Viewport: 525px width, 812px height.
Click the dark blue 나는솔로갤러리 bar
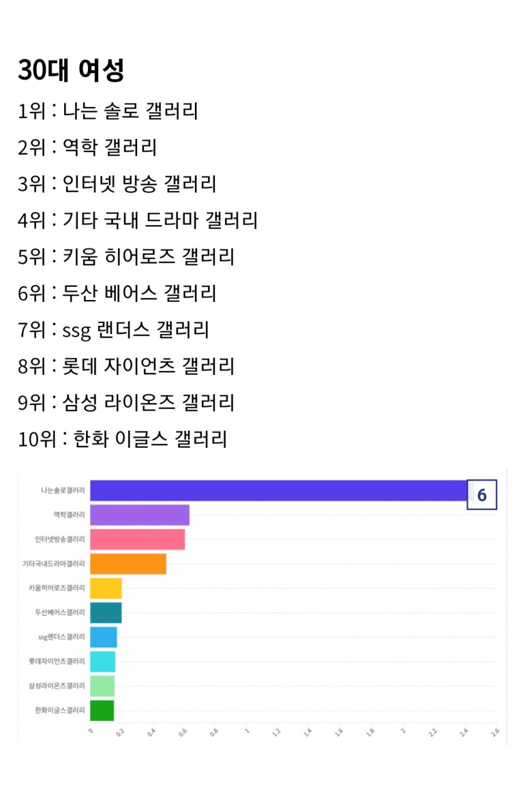(x=277, y=491)
